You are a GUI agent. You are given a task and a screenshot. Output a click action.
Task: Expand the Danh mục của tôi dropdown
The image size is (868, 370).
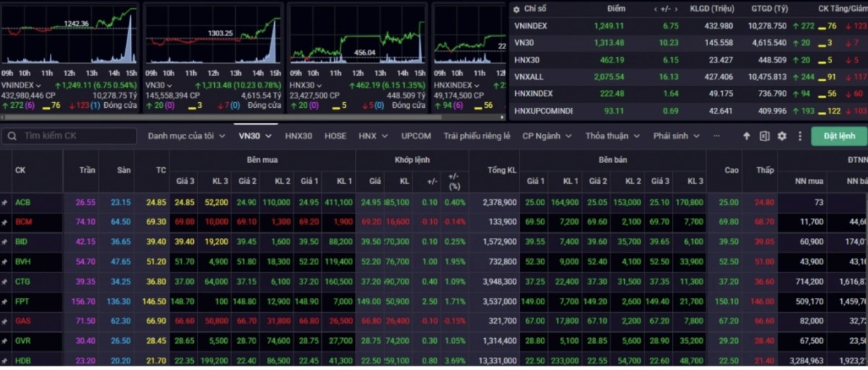tap(186, 136)
